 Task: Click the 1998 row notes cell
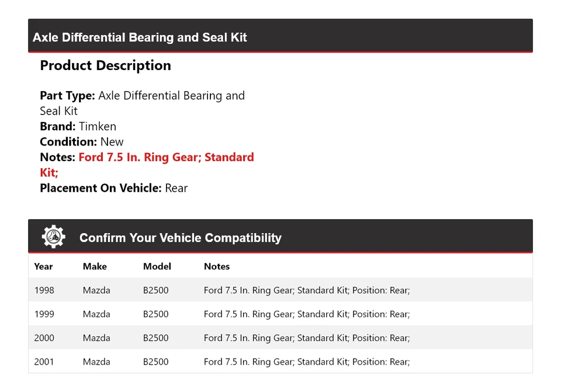pos(307,290)
